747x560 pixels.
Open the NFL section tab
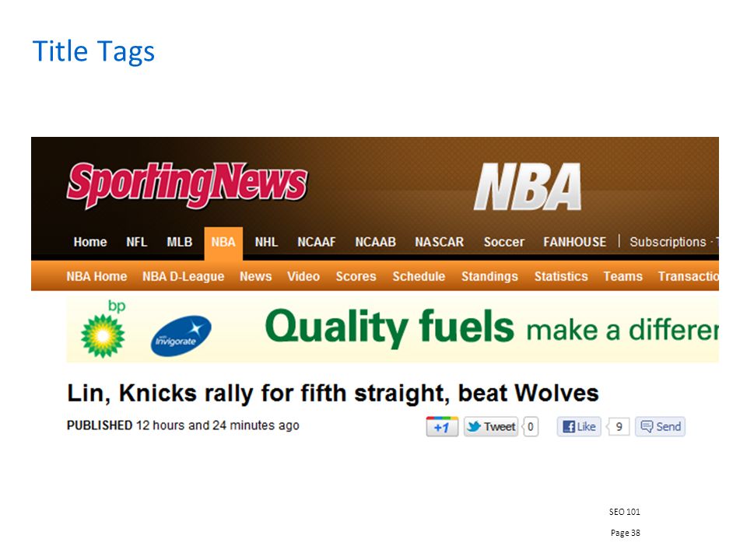pos(137,242)
